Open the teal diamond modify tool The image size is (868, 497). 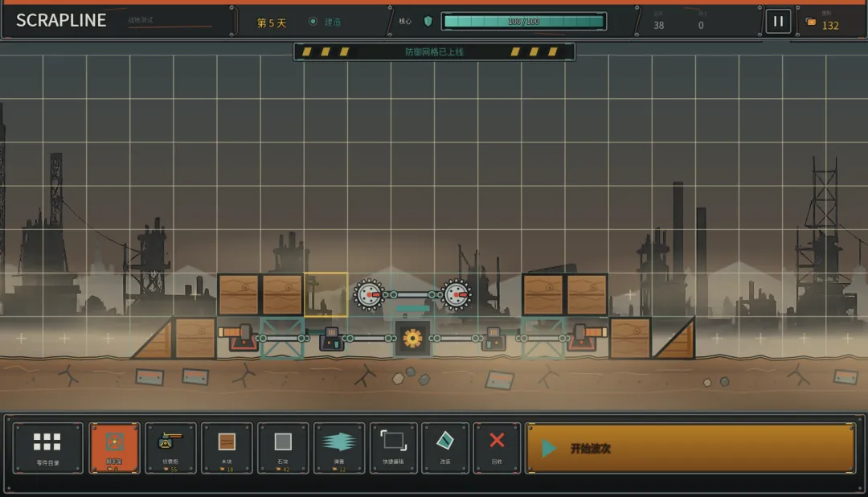point(445,448)
